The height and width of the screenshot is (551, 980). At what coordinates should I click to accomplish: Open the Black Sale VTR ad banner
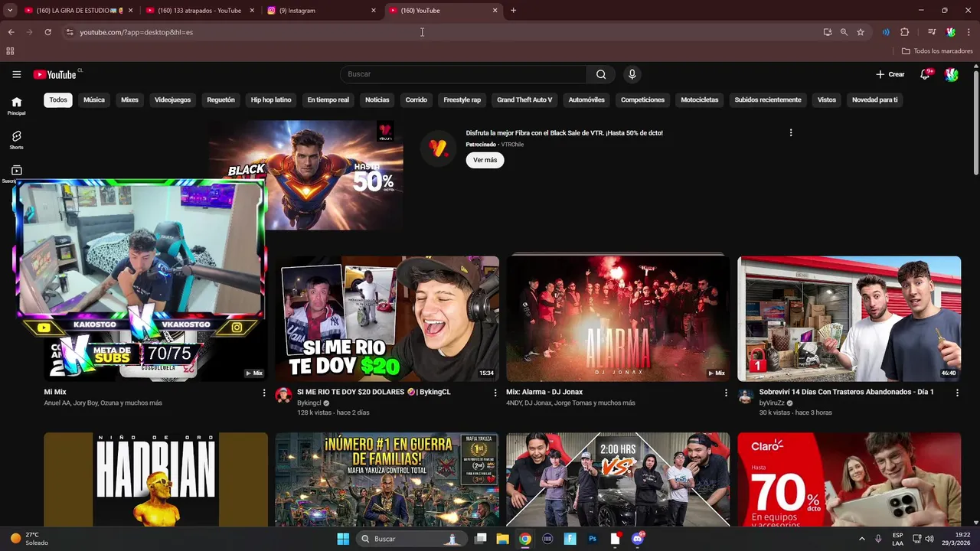pyautogui.click(x=305, y=174)
